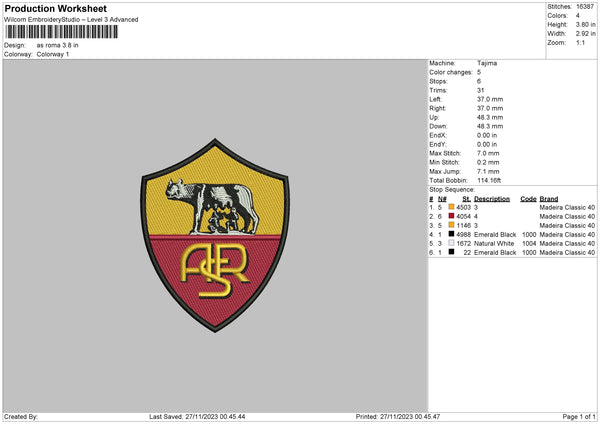Click the EndY value 0.00 in
600x424 pixels.
[487, 145]
